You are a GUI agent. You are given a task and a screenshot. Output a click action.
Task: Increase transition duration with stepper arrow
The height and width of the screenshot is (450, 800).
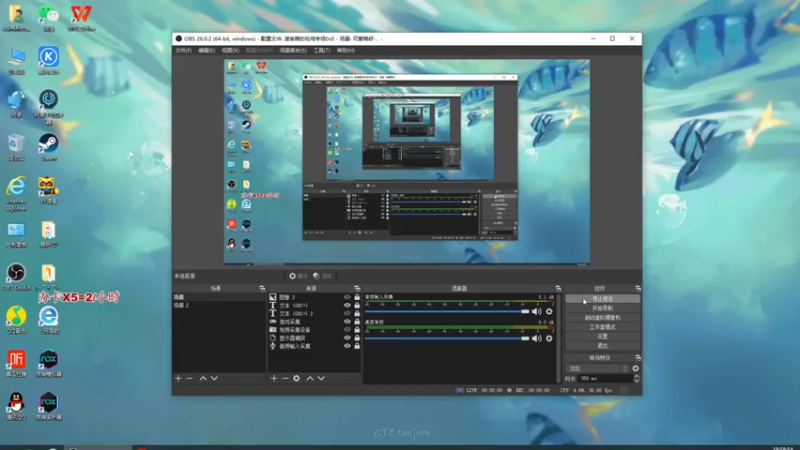(636, 377)
